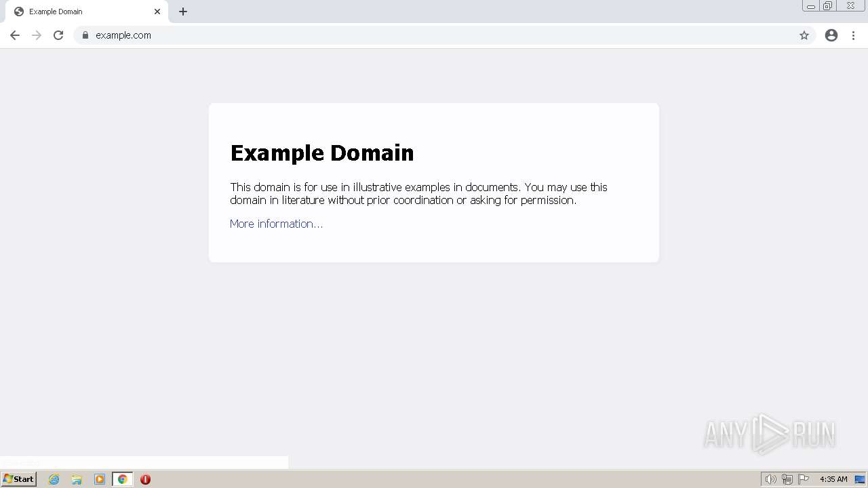Close the Example Domain tab

pyautogui.click(x=157, y=12)
